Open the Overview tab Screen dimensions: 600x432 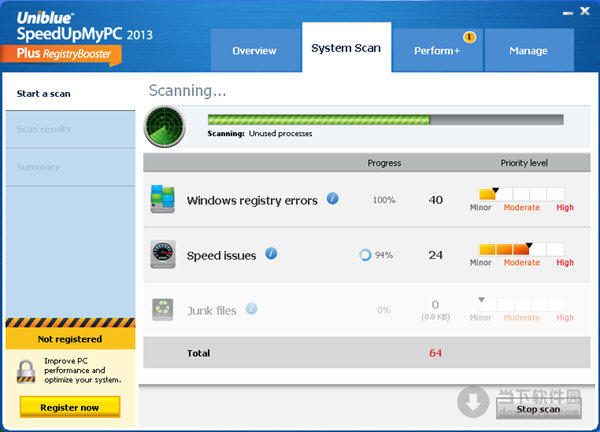pos(256,50)
